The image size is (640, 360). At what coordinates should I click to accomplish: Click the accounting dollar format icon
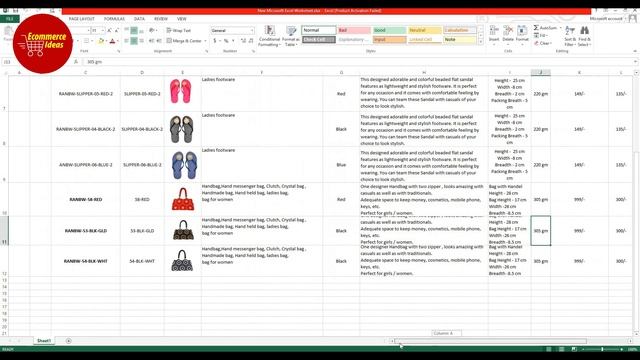pyautogui.click(x=215, y=41)
